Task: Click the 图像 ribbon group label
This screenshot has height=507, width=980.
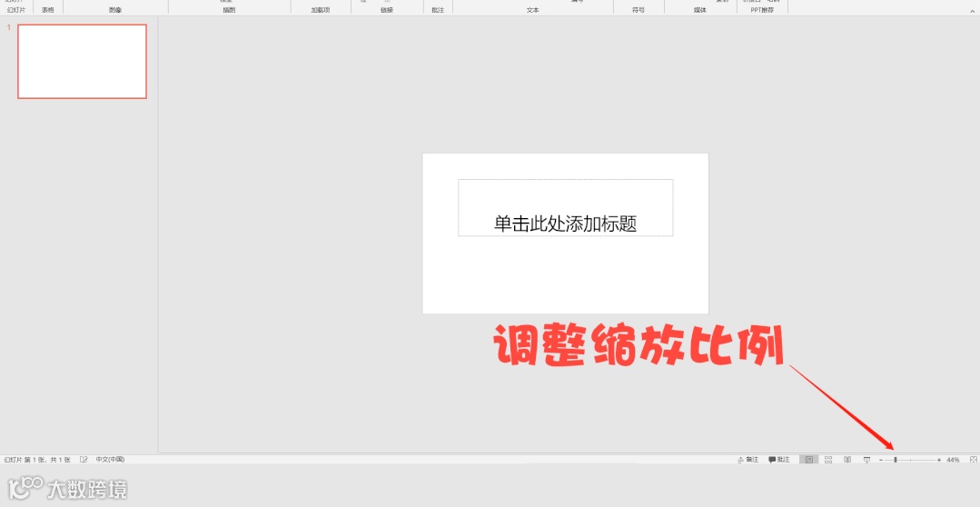Action: coord(115,10)
